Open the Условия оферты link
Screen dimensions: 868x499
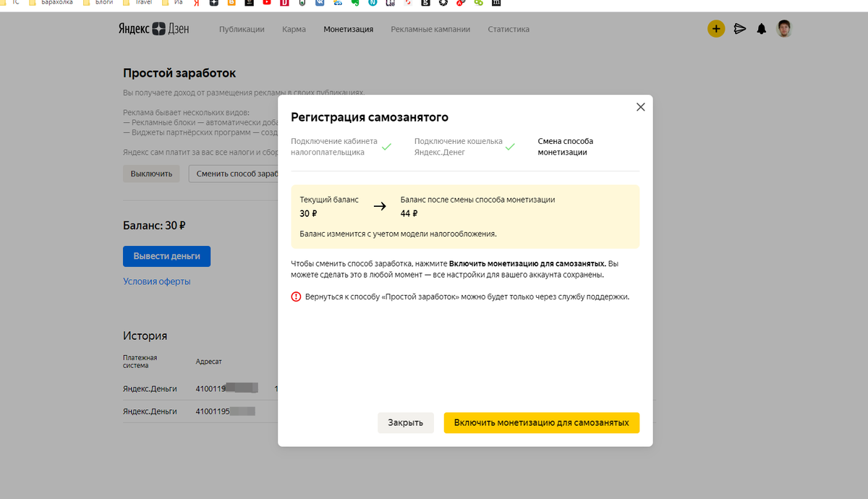[156, 281]
